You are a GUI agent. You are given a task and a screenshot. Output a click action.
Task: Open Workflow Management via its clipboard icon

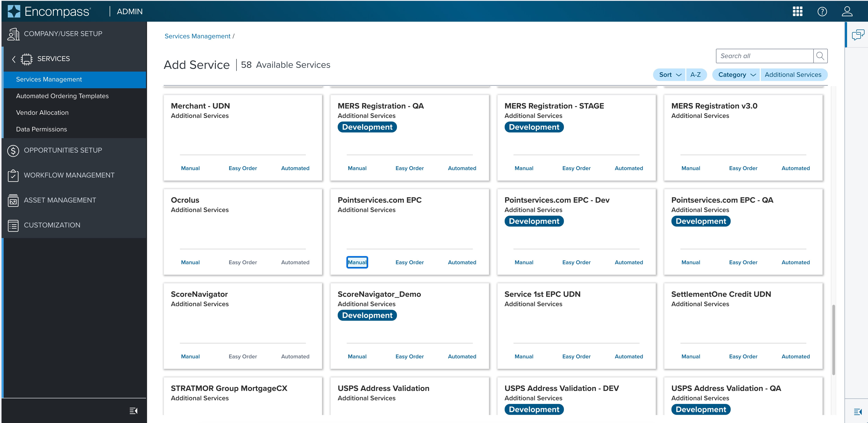(x=13, y=175)
